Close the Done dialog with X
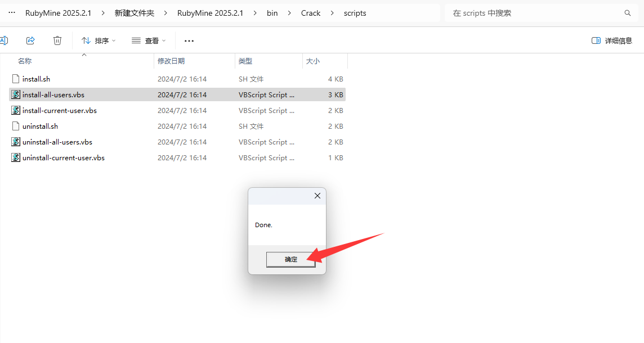Image resolution: width=644 pixels, height=343 pixels. point(317,196)
